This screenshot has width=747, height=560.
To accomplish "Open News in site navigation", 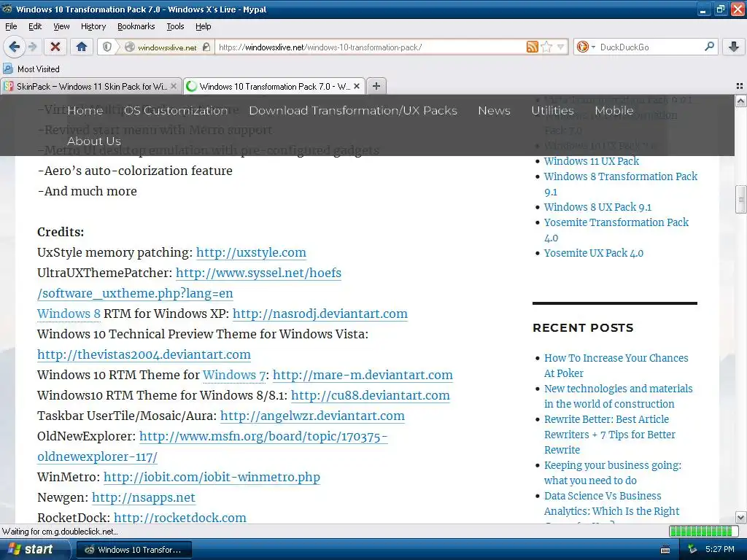I will (x=494, y=111).
